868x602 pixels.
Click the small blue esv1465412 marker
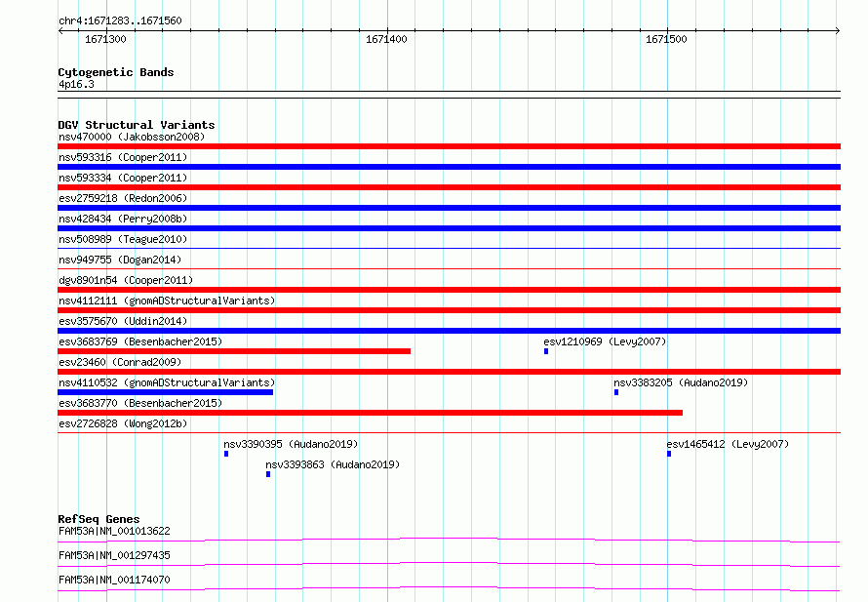coord(669,454)
